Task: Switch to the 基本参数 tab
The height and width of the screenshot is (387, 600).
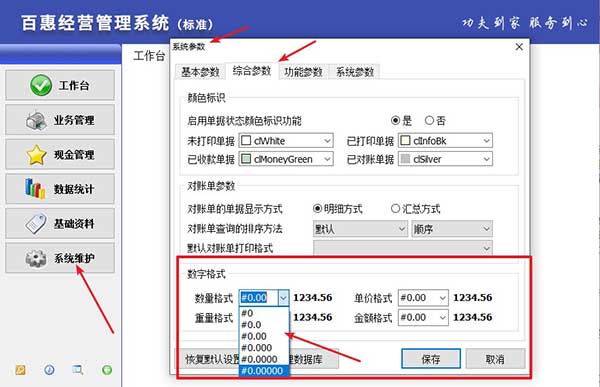Action: tap(200, 72)
